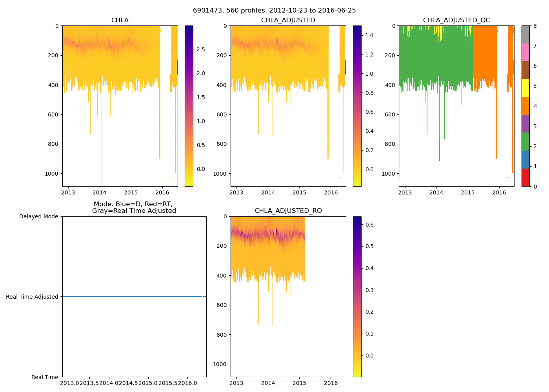Click the 'Delayed Mode' axis label
The image size is (549, 392).
tap(38, 216)
